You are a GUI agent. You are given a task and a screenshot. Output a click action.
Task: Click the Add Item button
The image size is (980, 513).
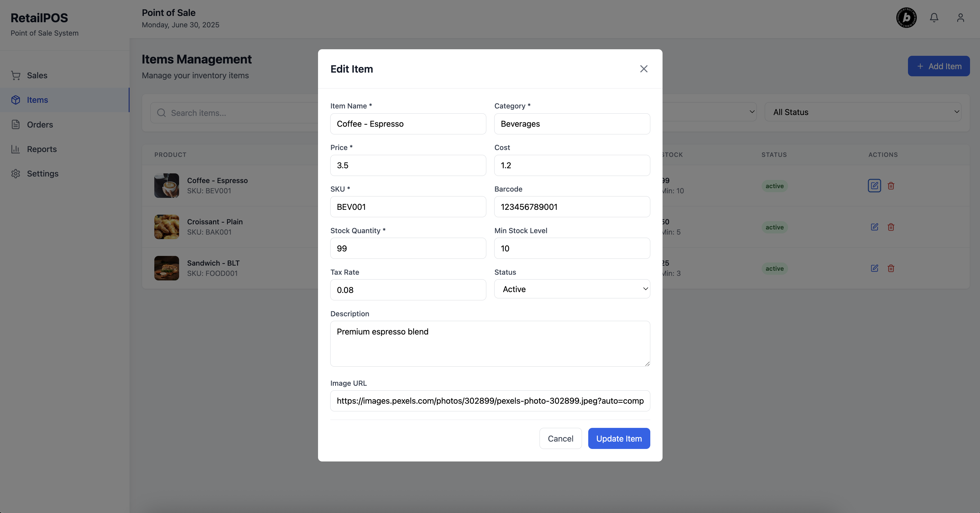[x=938, y=66]
